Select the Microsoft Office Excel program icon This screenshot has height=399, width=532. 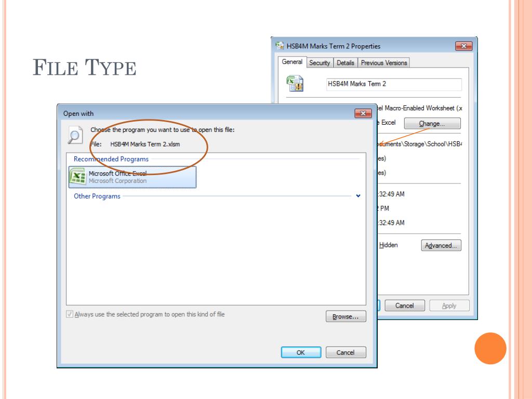click(x=78, y=177)
